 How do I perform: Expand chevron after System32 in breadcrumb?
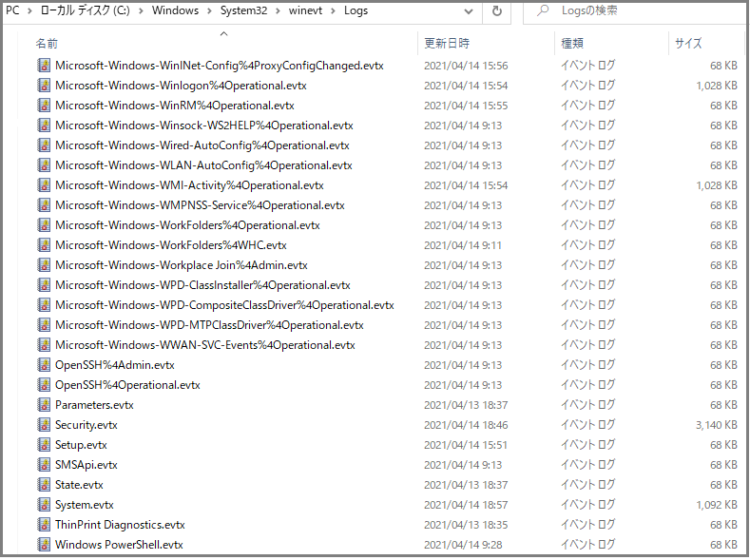278,11
